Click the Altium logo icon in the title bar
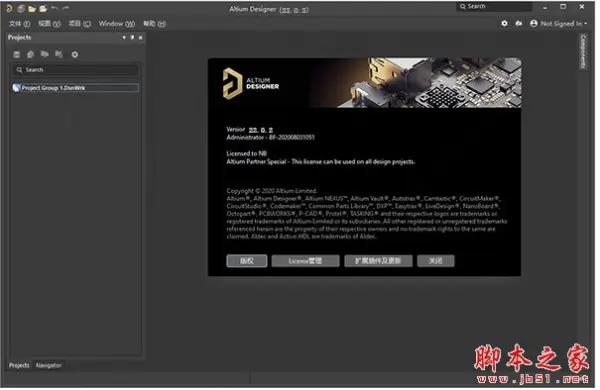Image resolution: width=600 pixels, height=390 pixels. pos(9,8)
